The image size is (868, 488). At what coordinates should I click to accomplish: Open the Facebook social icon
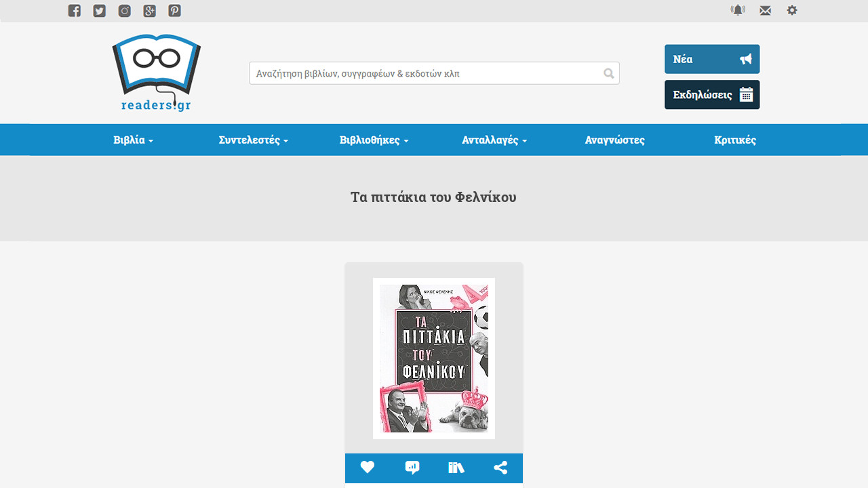click(x=75, y=11)
